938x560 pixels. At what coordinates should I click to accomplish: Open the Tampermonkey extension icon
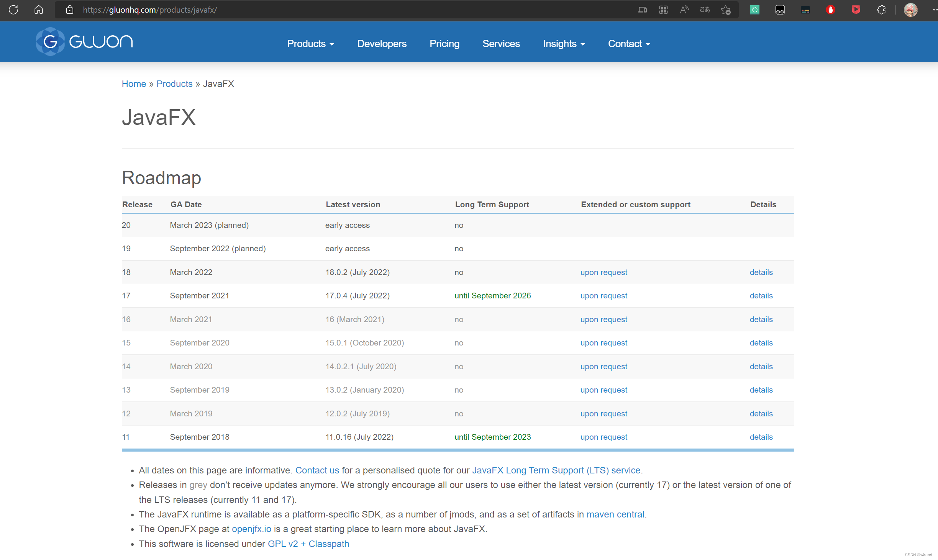[x=780, y=10]
